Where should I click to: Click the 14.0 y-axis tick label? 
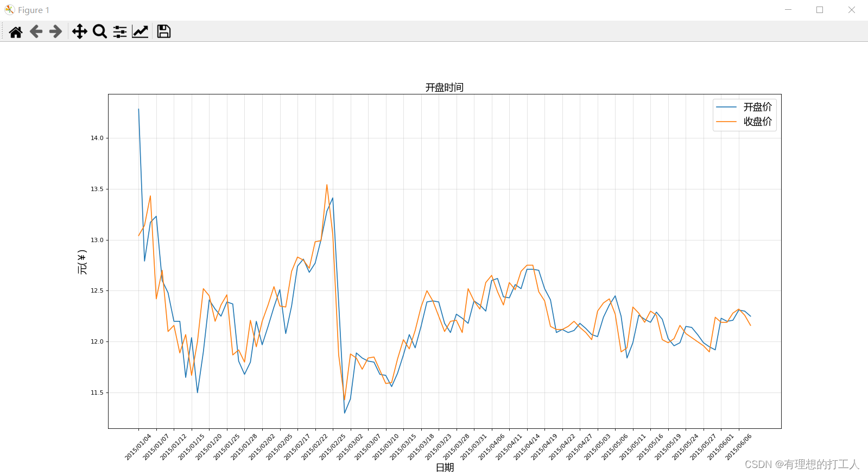[97, 138]
